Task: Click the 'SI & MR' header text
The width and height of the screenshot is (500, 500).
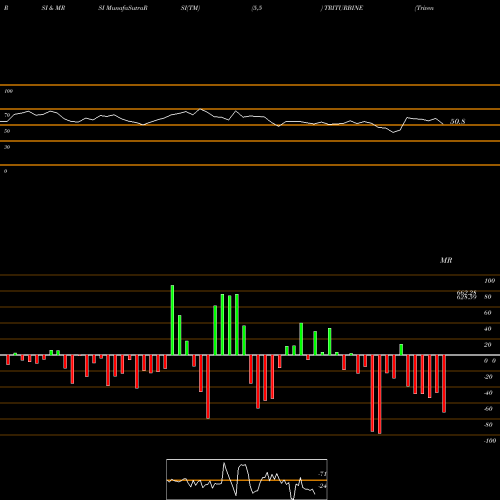Action: (x=53, y=8)
